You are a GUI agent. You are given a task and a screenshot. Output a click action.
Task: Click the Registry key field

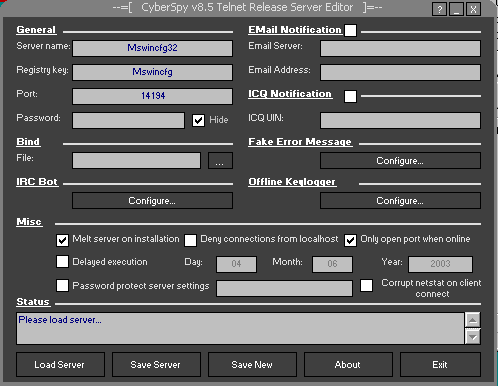click(x=152, y=72)
